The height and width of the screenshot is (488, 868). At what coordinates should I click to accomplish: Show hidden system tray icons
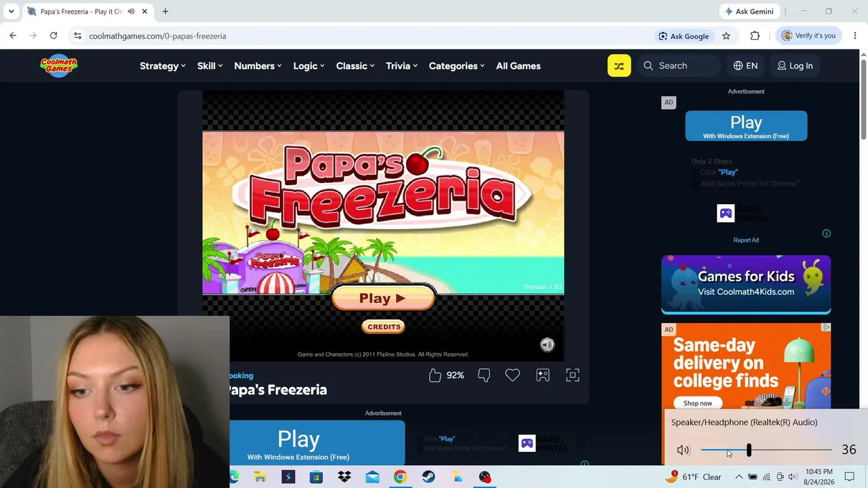click(739, 477)
